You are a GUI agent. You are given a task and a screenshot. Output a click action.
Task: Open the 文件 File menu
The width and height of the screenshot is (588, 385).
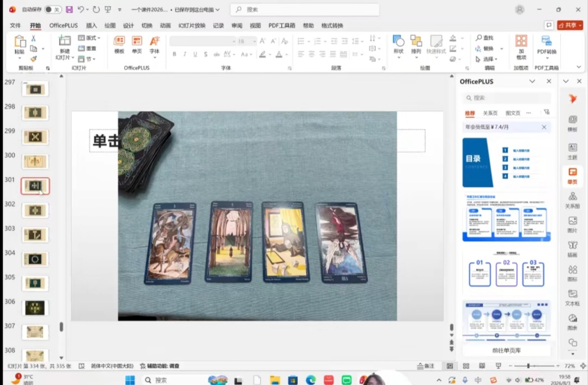coord(15,25)
